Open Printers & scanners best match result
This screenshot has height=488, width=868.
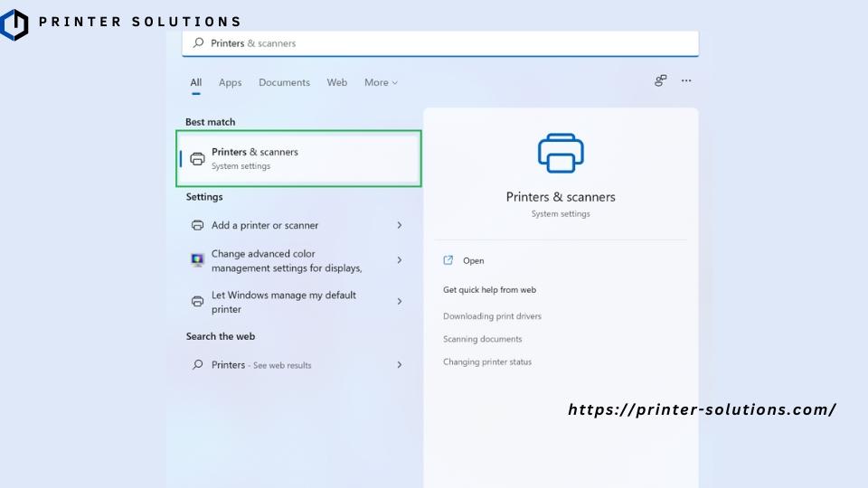pyautogui.click(x=299, y=158)
